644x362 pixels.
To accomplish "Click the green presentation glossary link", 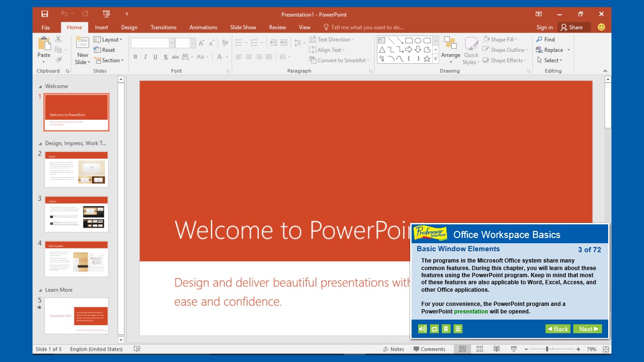I will 471,312.
